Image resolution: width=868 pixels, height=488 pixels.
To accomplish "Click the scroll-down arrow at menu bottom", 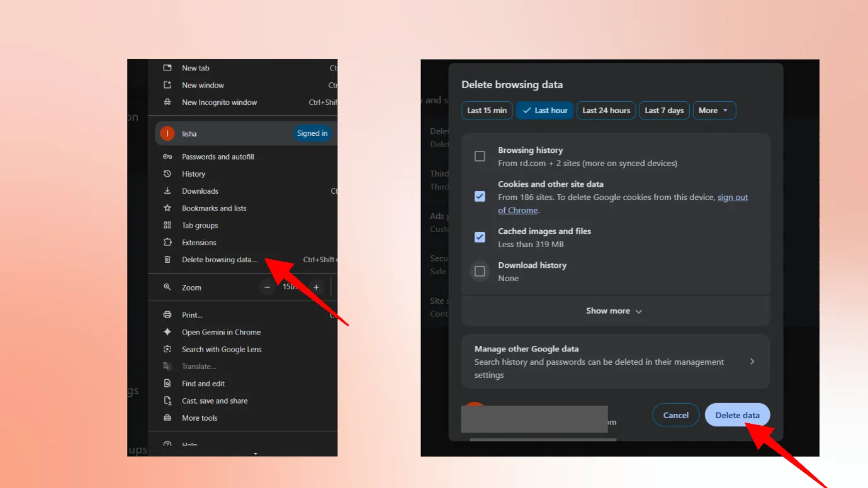I will [256, 453].
